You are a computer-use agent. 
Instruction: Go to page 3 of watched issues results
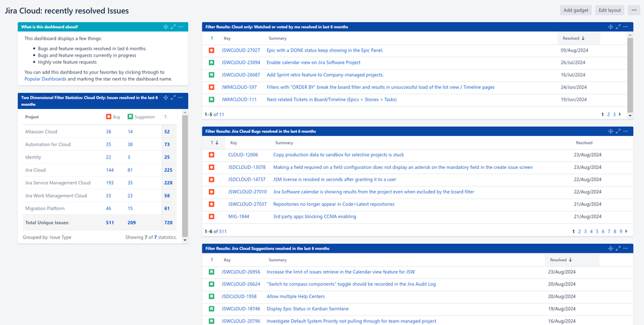[x=614, y=114]
